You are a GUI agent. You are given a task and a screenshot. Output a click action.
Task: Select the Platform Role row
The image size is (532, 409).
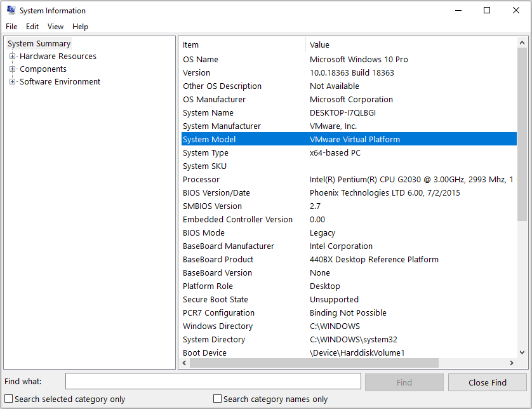(x=349, y=286)
